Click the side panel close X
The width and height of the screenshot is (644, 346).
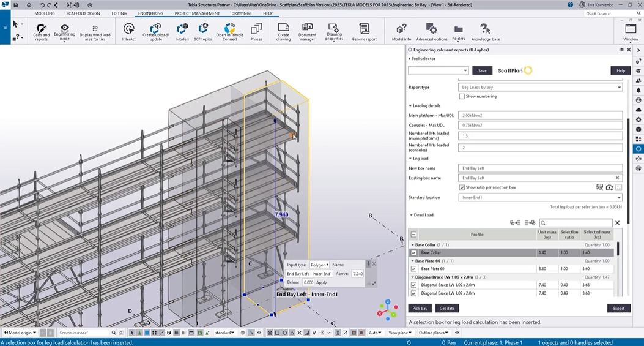point(628,50)
